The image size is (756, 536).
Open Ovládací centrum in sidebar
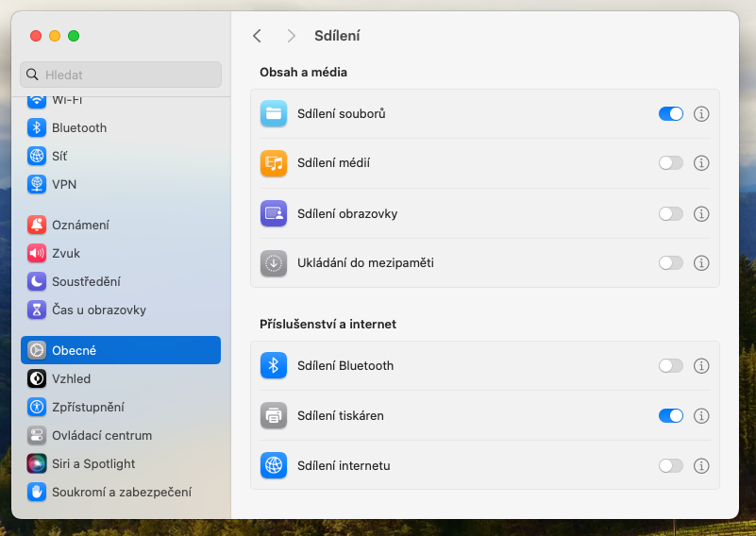[x=102, y=435]
